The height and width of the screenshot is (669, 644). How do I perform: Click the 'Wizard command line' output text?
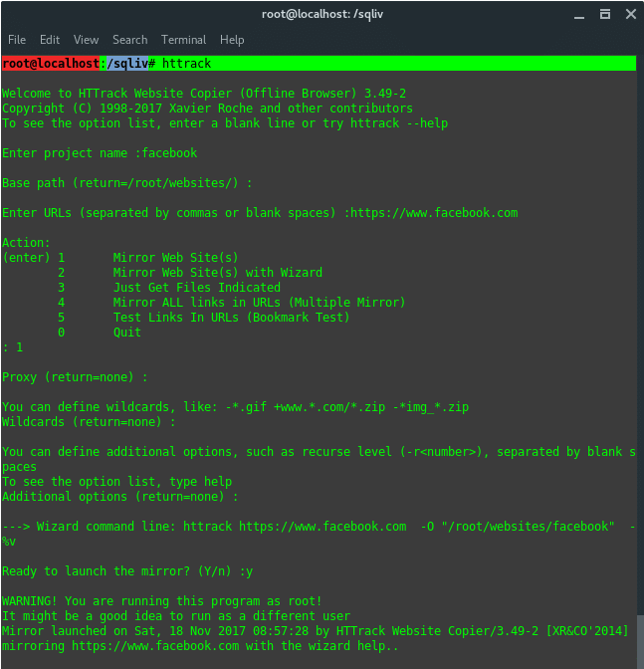129,527
